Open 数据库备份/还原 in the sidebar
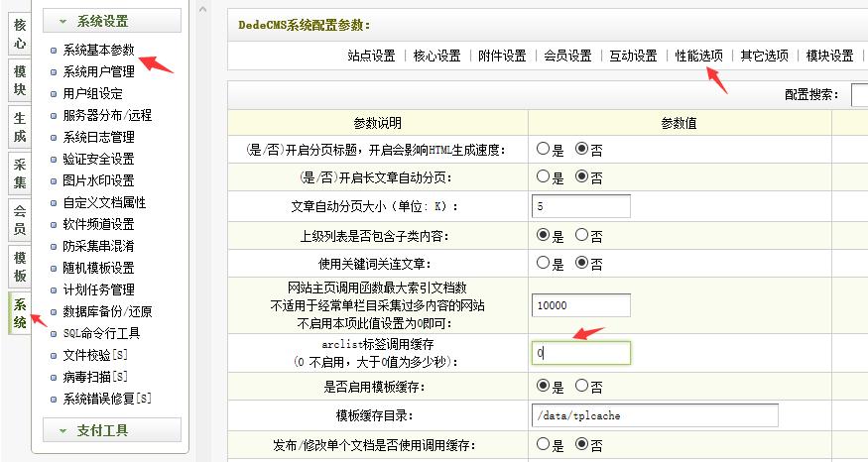This screenshot has width=868, height=462. [x=107, y=311]
